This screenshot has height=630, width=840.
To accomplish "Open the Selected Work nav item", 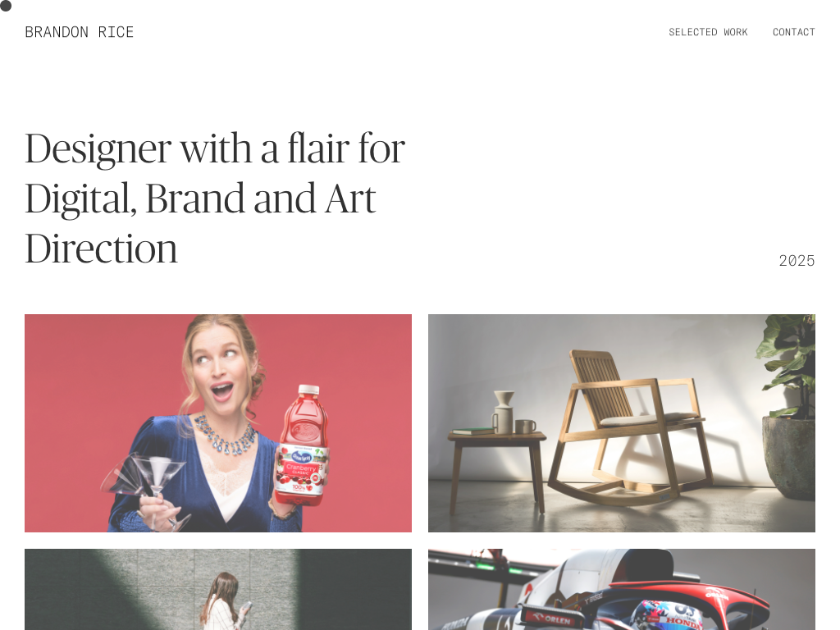I will tap(708, 32).
